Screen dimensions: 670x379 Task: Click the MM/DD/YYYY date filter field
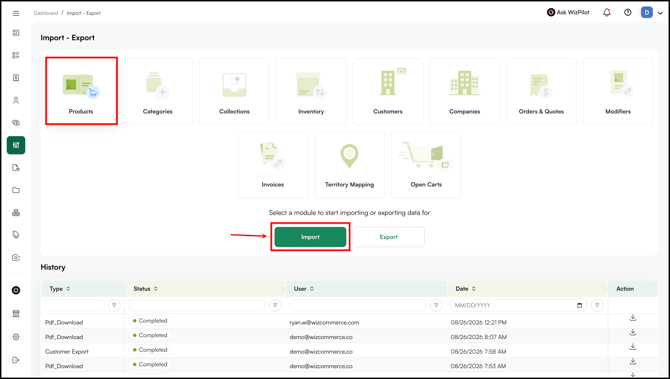[519, 305]
